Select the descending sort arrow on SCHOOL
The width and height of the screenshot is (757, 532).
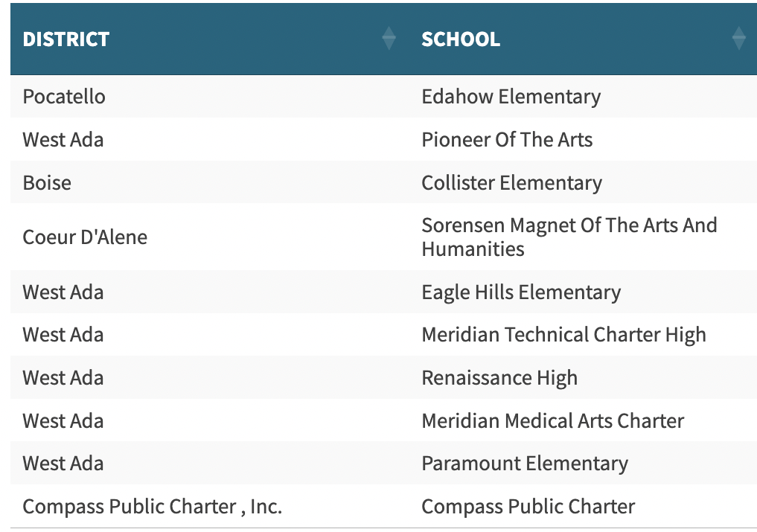point(738,43)
